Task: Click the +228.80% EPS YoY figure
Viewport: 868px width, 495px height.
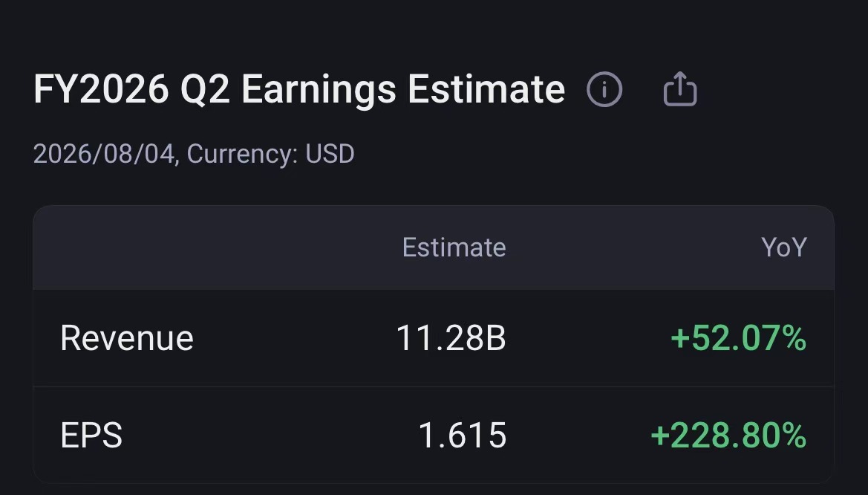Action: click(728, 435)
